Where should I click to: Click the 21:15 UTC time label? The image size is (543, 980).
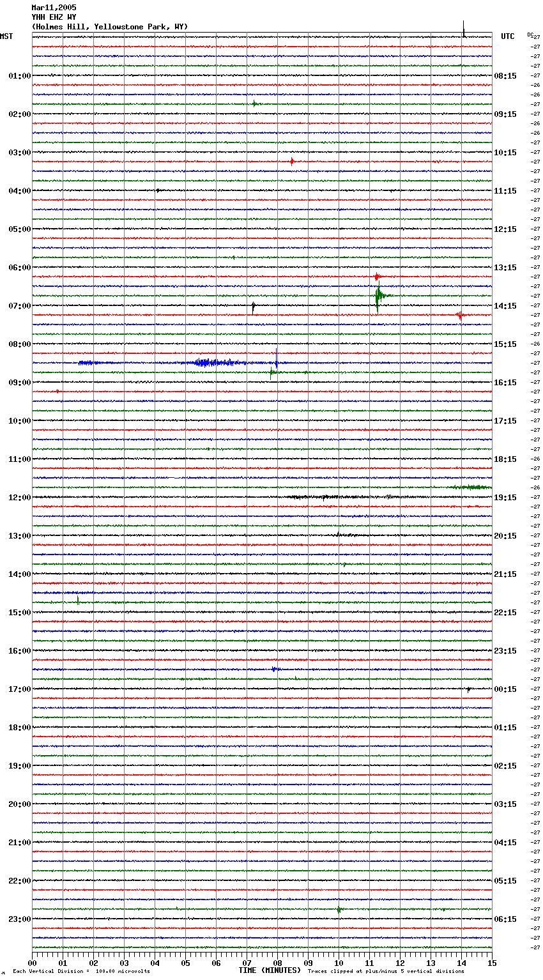505,574
